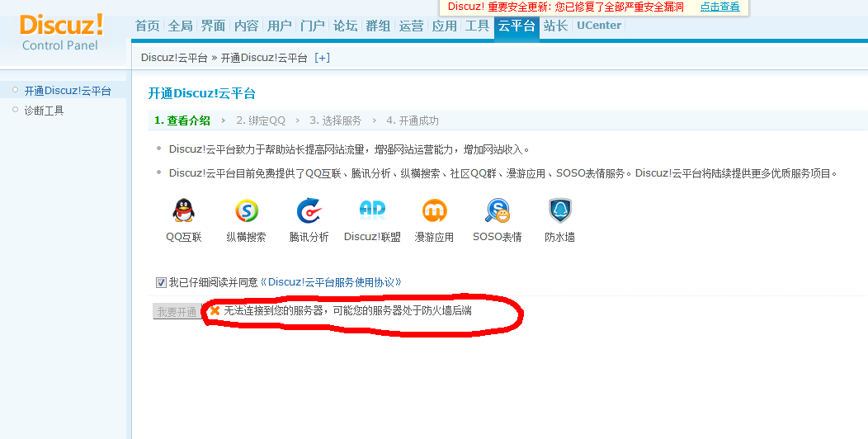Open the 全局 menu
Image resolution: width=868 pixels, height=439 pixels.
tap(181, 26)
